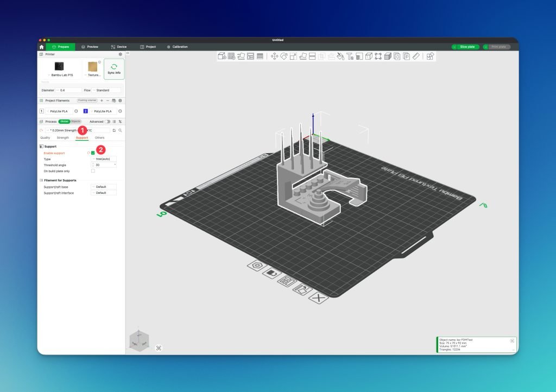Click the blue filament 2 color swatch
This screenshot has width=556, height=392.
(x=86, y=111)
